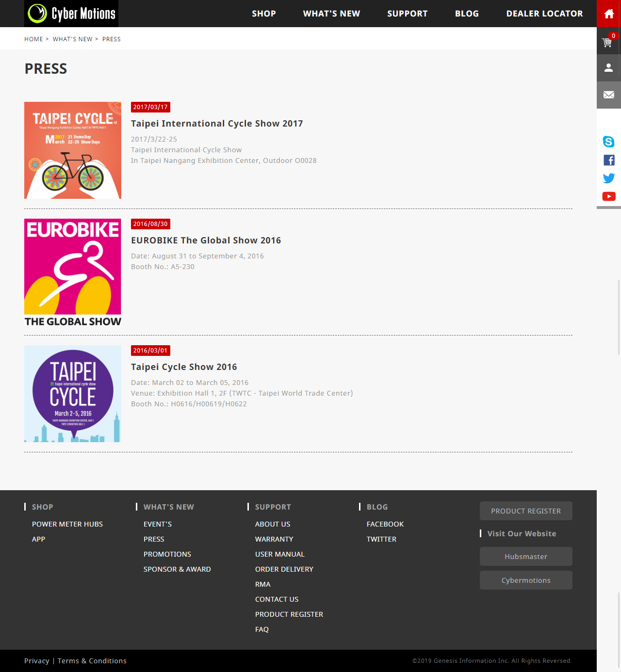Open footer ORDER DELIVERY link

[284, 569]
